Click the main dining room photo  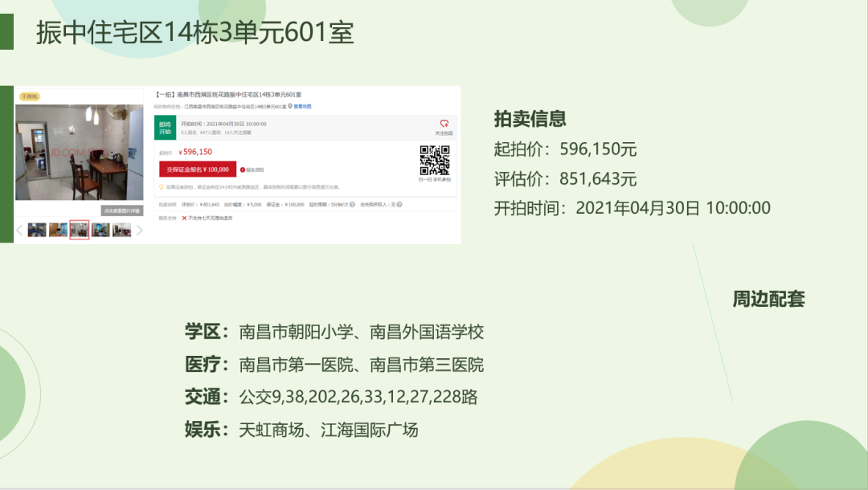[x=79, y=153]
